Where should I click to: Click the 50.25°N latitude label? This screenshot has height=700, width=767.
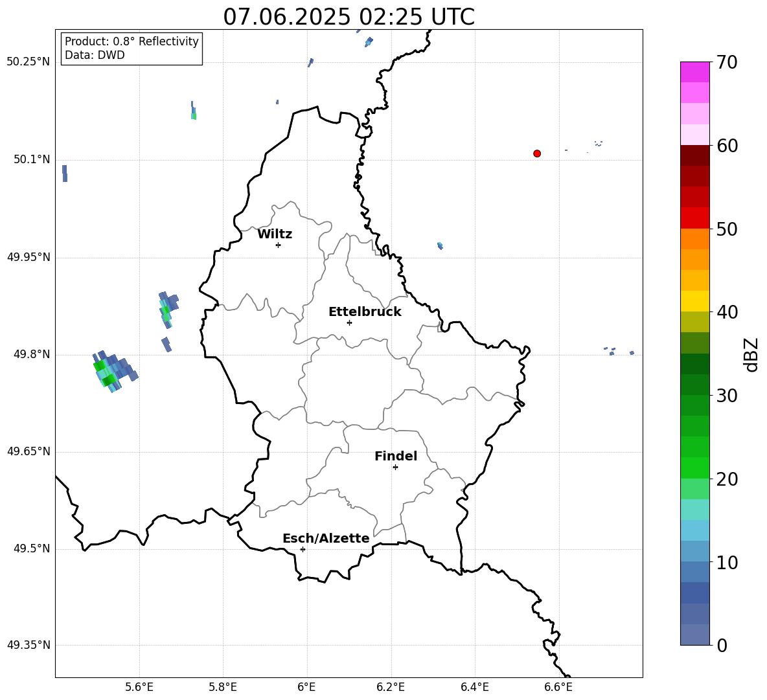[28, 62]
